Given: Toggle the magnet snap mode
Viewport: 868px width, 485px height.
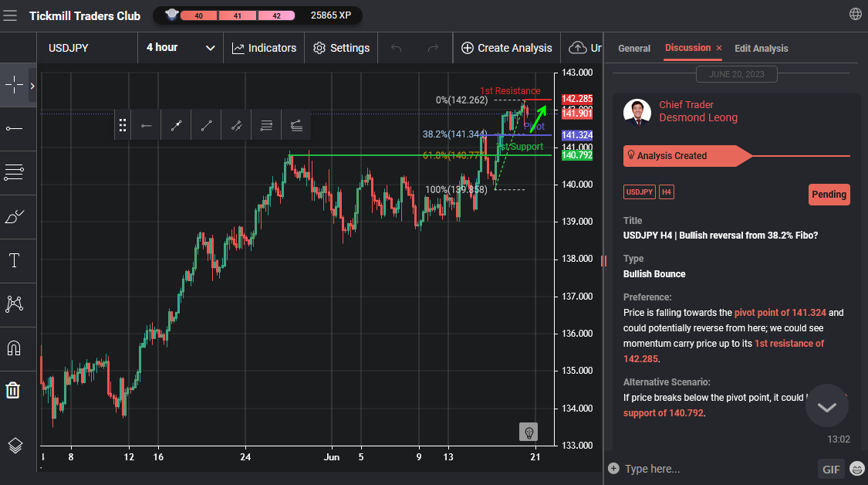Looking at the screenshot, I should [x=14, y=348].
